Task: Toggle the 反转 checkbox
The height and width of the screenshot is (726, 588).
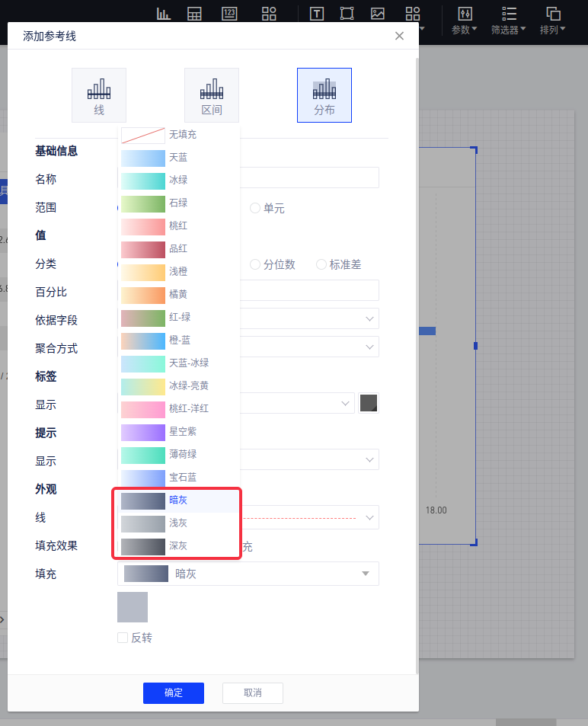Action: pyautogui.click(x=123, y=638)
